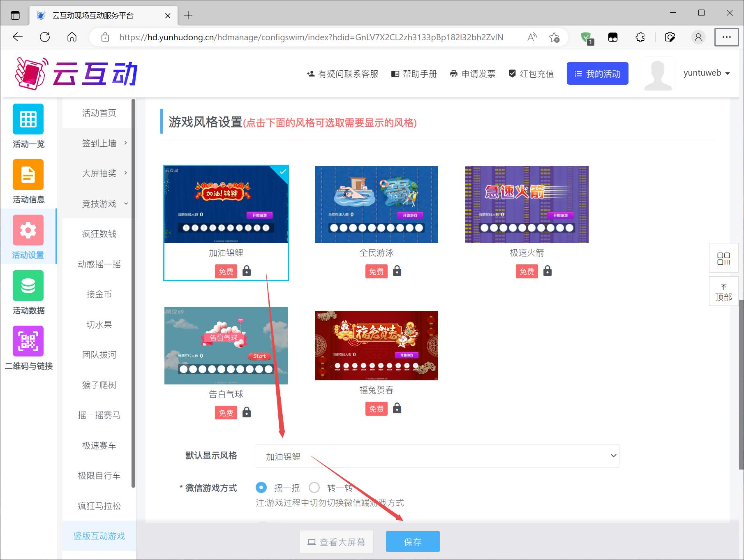This screenshot has width=744, height=560.
Task: Select the 摇一摇 radio option
Action: (261, 488)
